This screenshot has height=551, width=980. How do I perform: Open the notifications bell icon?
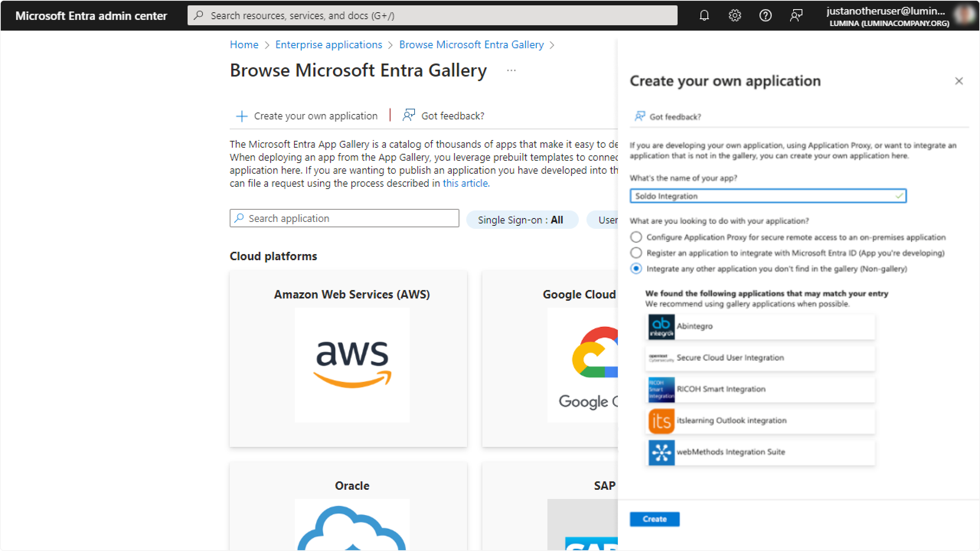click(704, 16)
